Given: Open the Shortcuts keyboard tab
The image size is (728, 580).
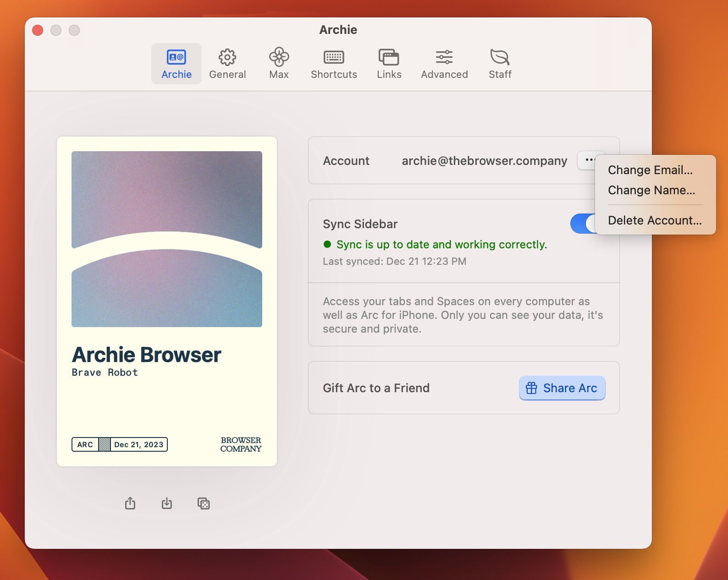Looking at the screenshot, I should [x=334, y=64].
